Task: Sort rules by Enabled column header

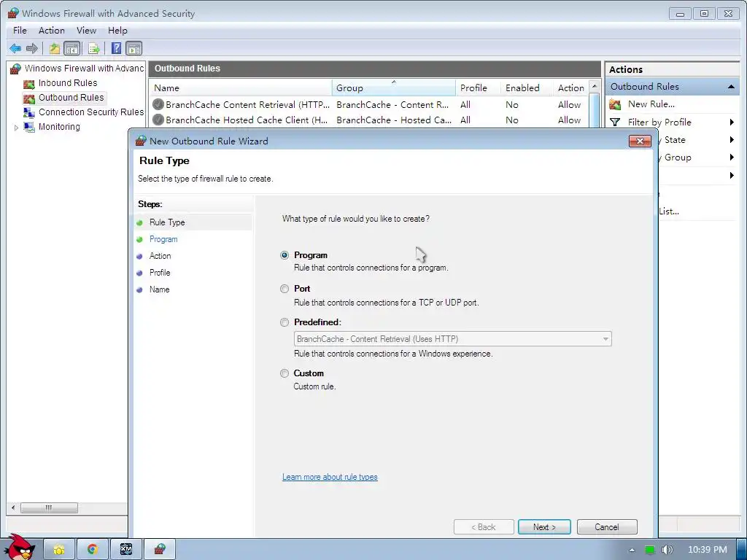Action: (527, 88)
